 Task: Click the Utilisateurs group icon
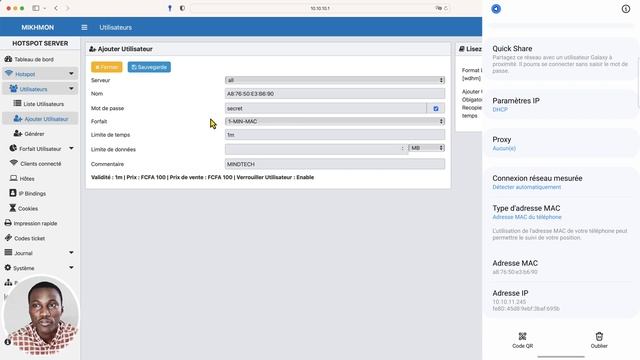pyautogui.click(x=13, y=89)
